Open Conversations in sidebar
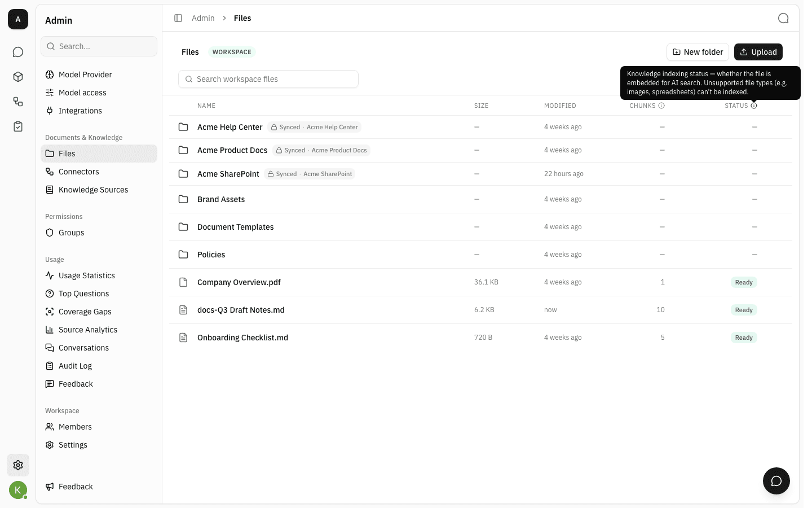 click(x=99, y=348)
